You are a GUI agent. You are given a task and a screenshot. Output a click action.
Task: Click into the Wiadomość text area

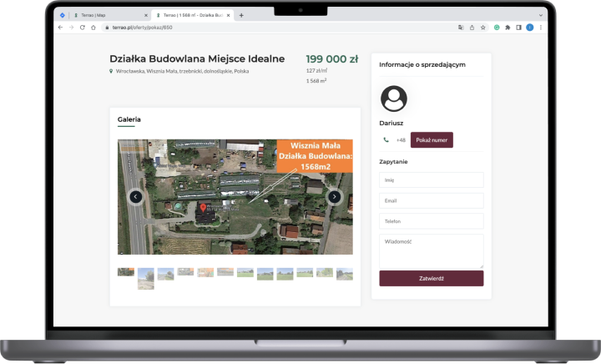(x=432, y=251)
